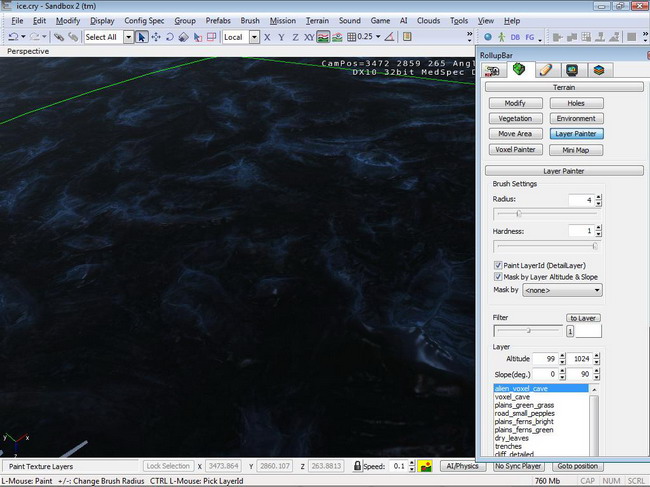Click the Voxel Painter button
Screen dimensions: 650x487
pyautogui.click(x=515, y=149)
